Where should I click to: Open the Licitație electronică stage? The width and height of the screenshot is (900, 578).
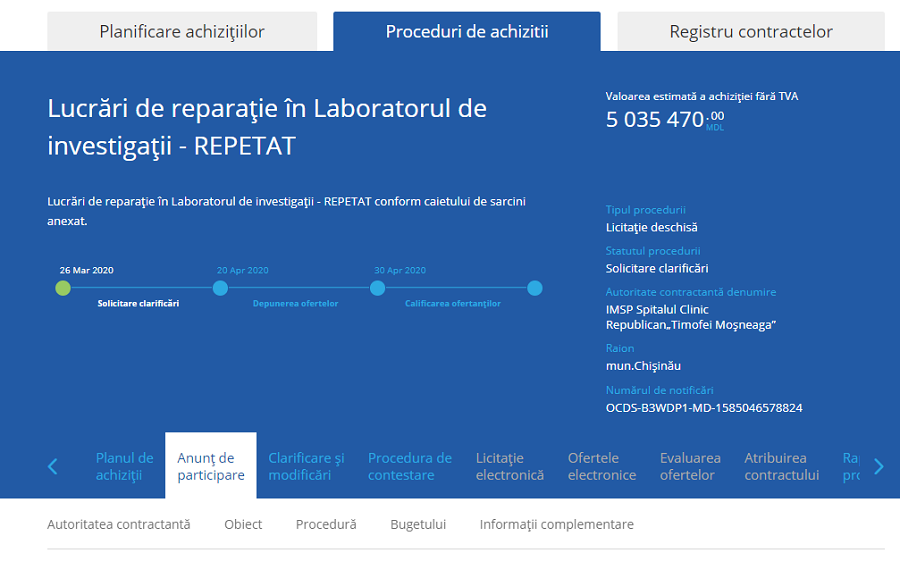pyautogui.click(x=510, y=466)
